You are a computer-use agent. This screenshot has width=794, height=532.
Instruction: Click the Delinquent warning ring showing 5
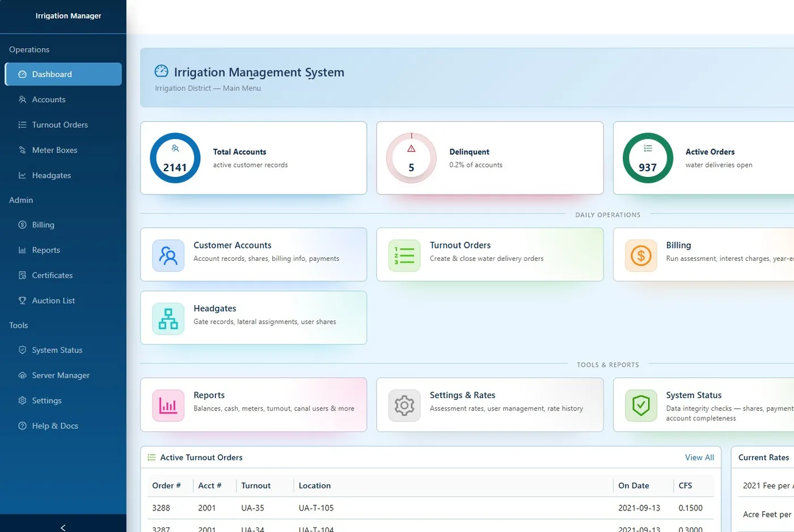click(411, 158)
